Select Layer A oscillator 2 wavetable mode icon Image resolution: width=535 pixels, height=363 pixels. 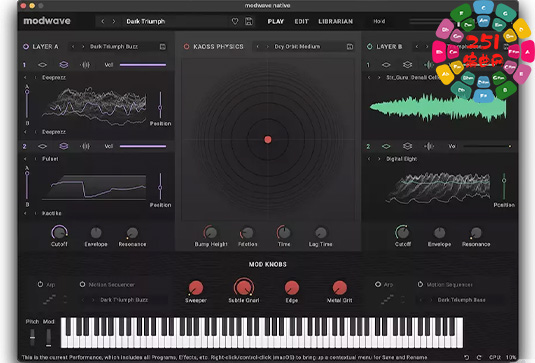coord(42,146)
